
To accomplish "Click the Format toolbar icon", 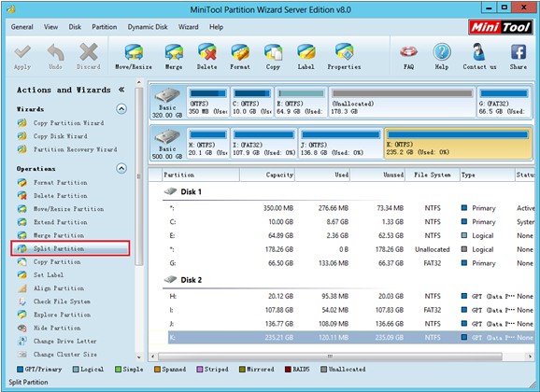I will [240, 57].
